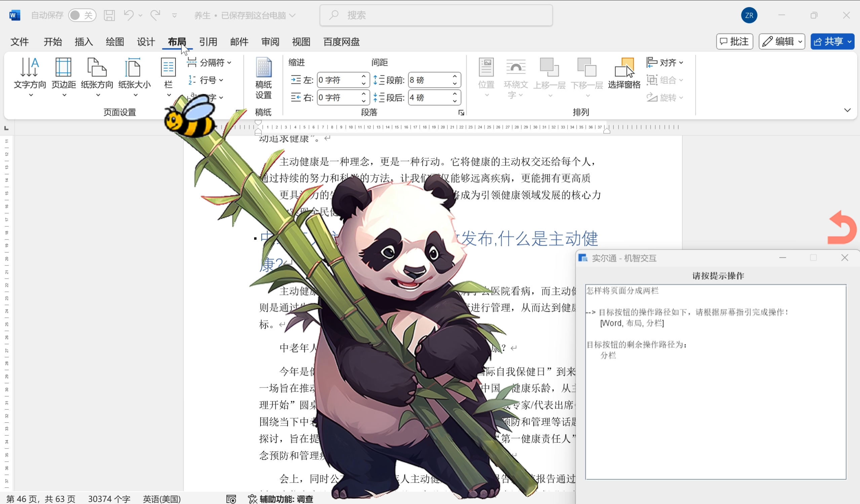Viewport: 860px width, 504px height.
Task: Click the 30374 个字 word count
Action: pos(109,499)
